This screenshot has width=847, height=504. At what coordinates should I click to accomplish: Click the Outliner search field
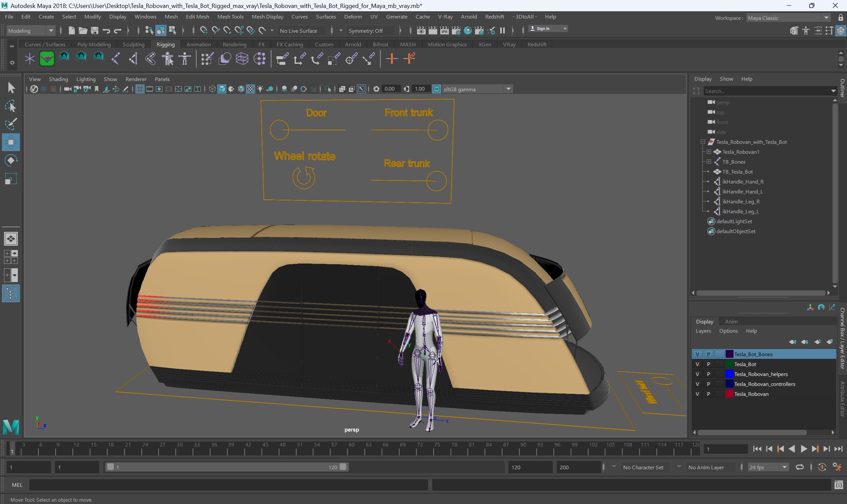[767, 91]
